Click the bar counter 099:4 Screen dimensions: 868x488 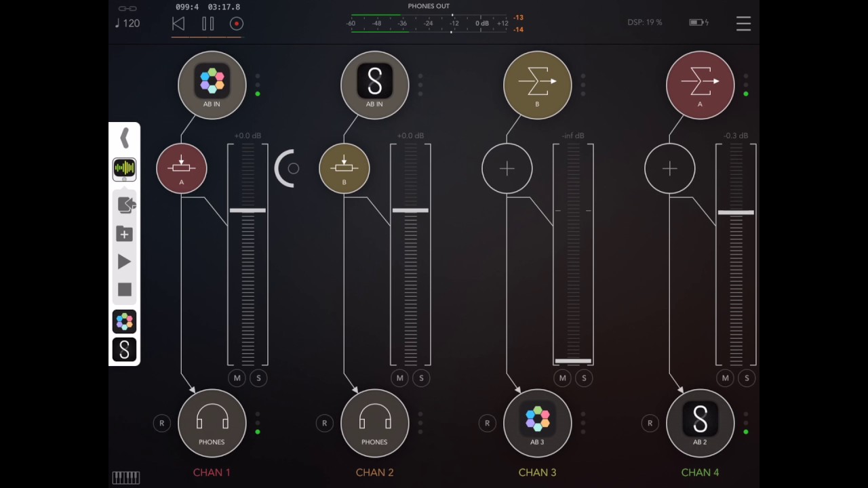pos(187,7)
